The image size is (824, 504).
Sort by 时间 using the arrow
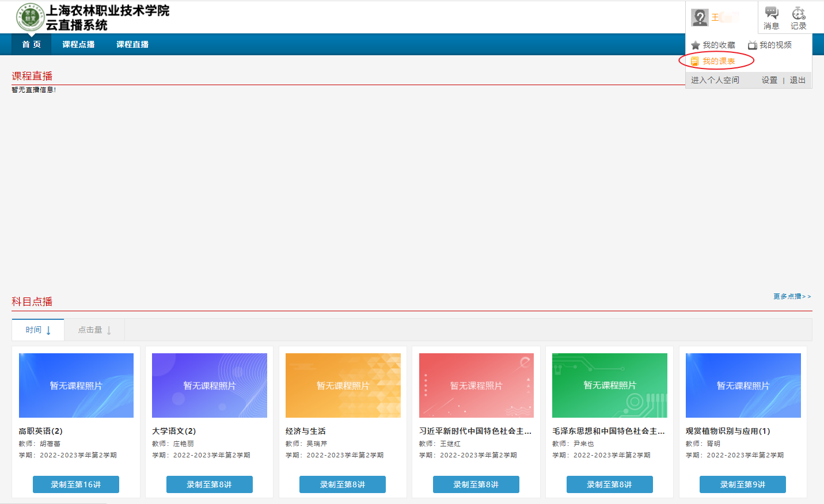(x=48, y=330)
